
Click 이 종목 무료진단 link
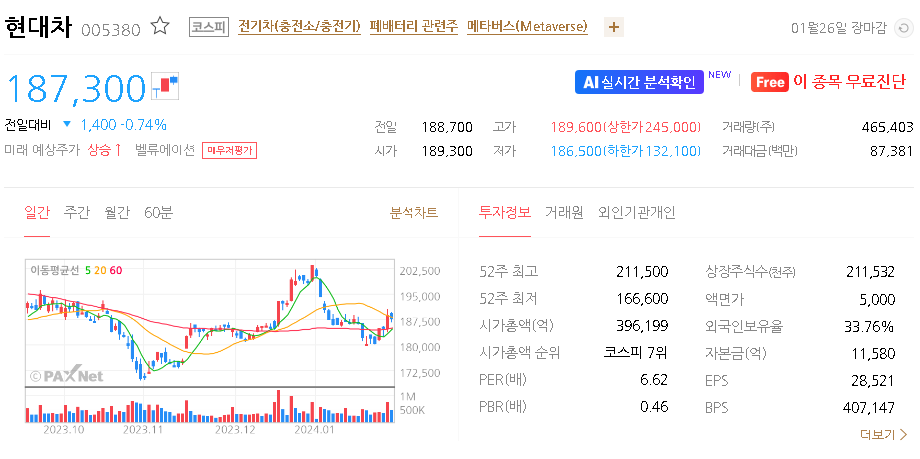tap(850, 82)
